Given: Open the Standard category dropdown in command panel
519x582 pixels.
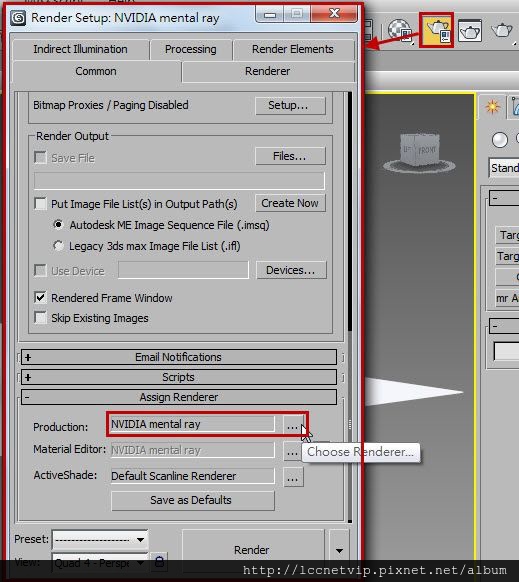Looking at the screenshot, I should pyautogui.click(x=504, y=168).
